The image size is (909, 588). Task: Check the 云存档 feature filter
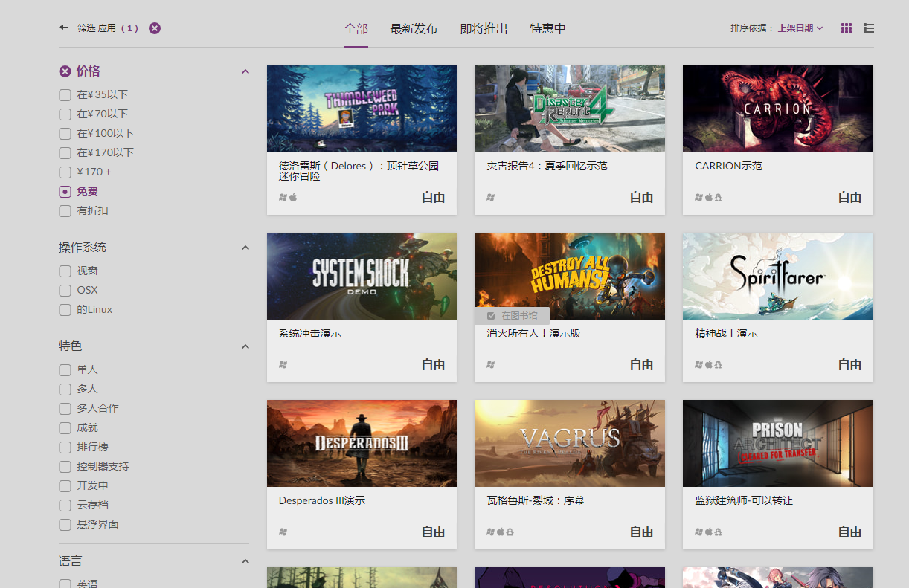[x=65, y=505]
